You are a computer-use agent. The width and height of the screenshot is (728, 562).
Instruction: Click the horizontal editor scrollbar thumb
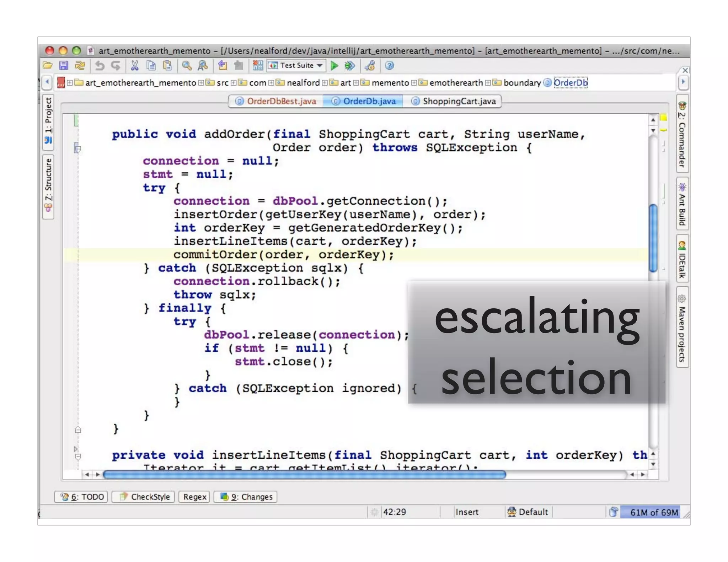(x=304, y=475)
